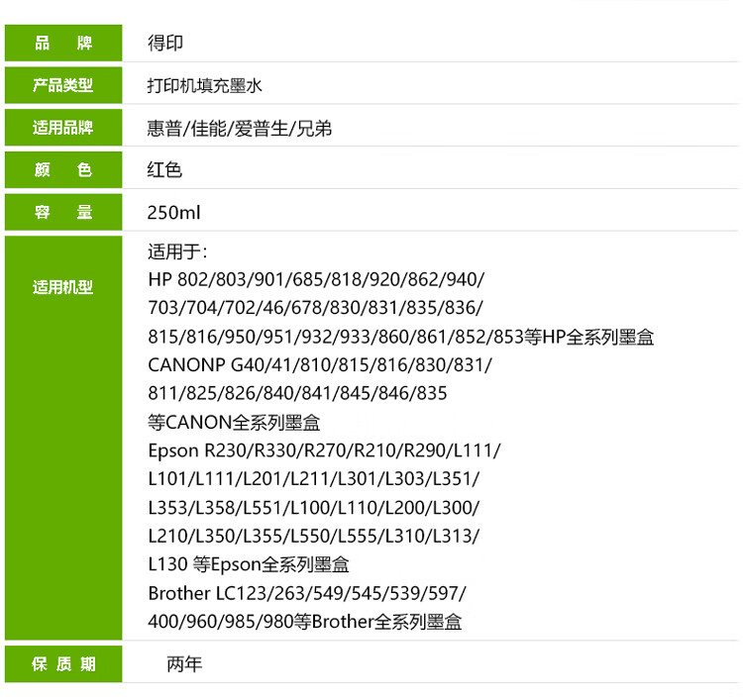Click the line ending 等HP全系列墨盒
The image size is (743, 700).
(x=401, y=337)
